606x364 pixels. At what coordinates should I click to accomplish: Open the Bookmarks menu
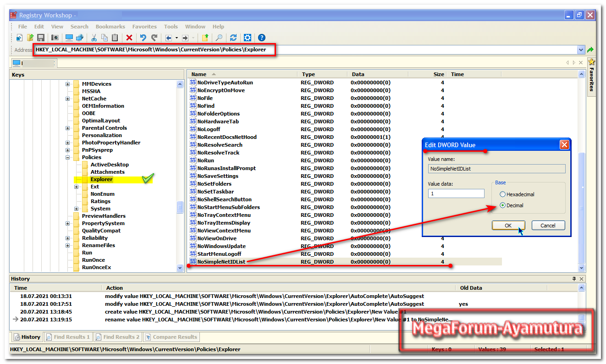pos(110,27)
